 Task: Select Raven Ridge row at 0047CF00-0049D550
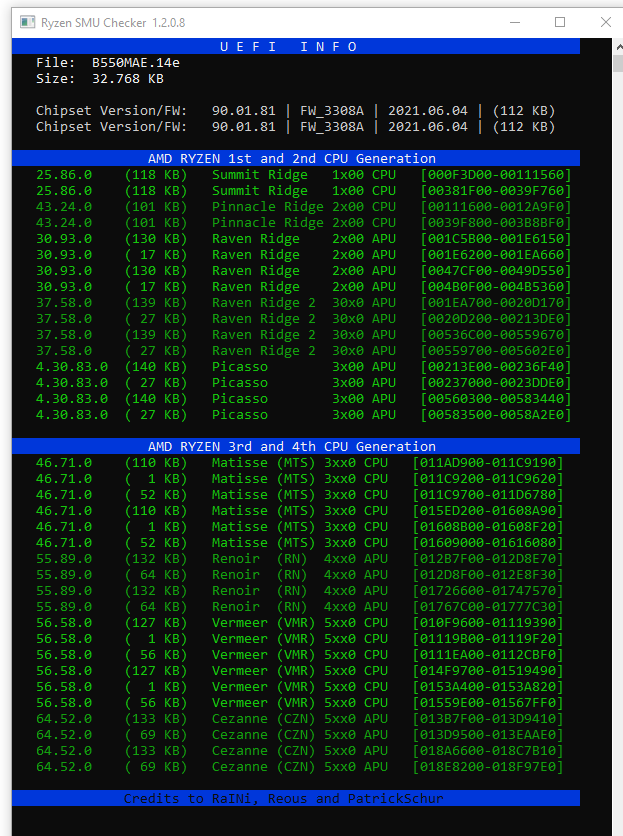tap(303, 271)
